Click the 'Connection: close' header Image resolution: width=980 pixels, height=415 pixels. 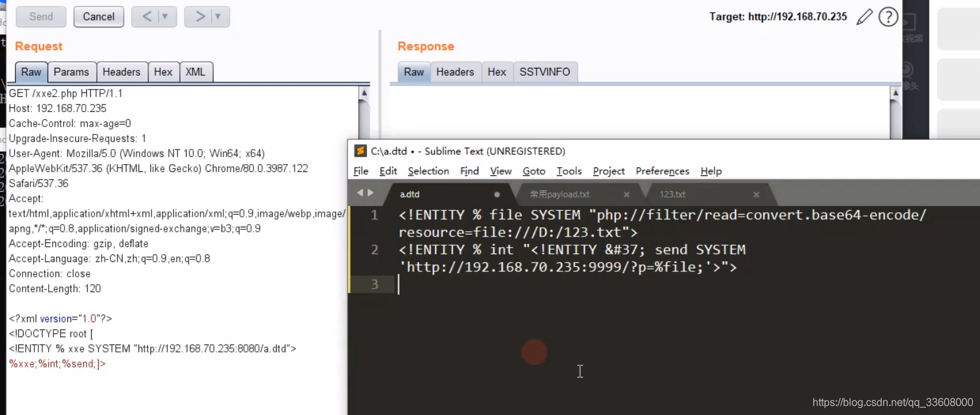click(x=49, y=273)
